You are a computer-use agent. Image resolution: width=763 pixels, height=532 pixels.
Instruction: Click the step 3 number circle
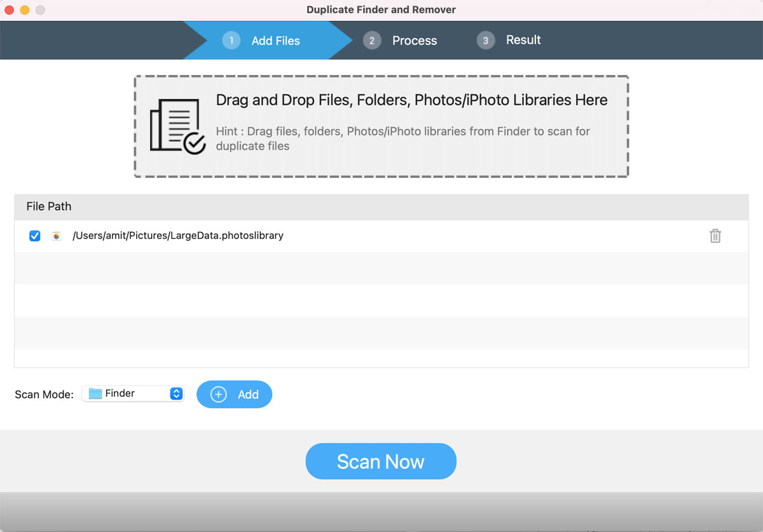pyautogui.click(x=486, y=41)
